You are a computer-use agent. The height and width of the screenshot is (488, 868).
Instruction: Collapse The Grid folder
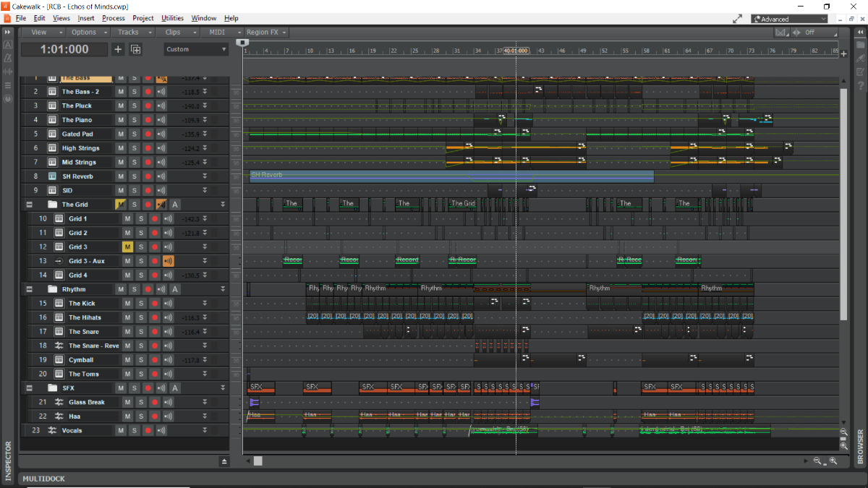click(x=30, y=205)
